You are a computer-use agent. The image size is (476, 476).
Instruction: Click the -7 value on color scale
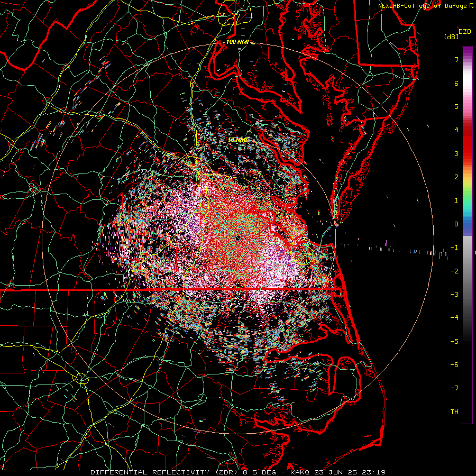pos(454,388)
